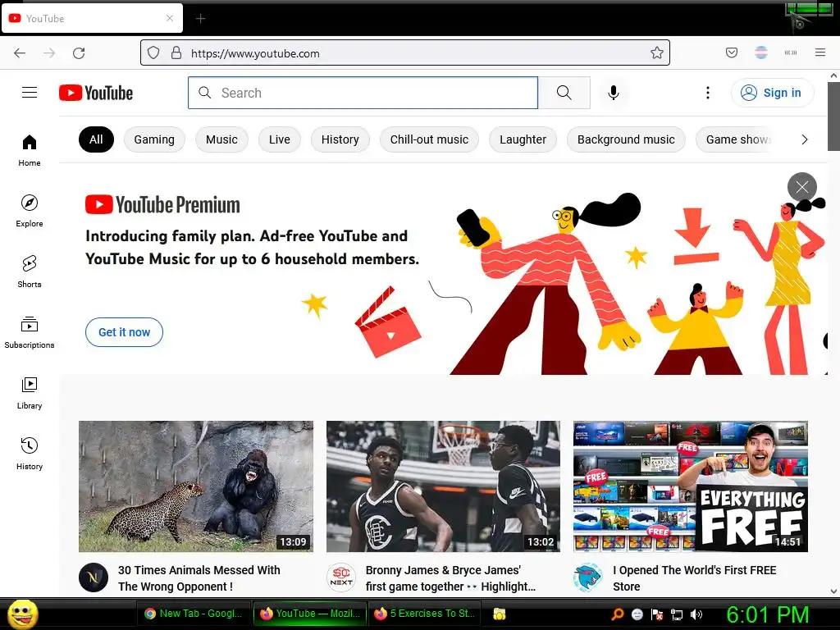Open the Firefox account avatar icon
Screen dimensions: 840x630
click(761, 52)
